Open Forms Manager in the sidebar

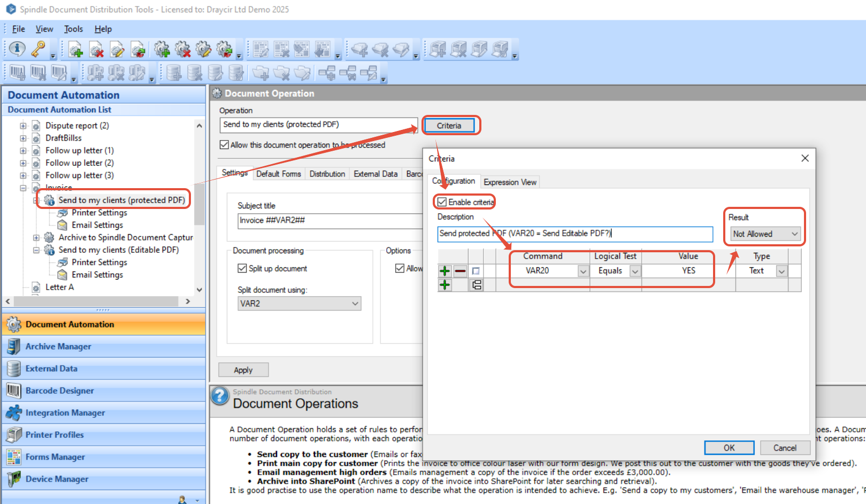point(104,457)
